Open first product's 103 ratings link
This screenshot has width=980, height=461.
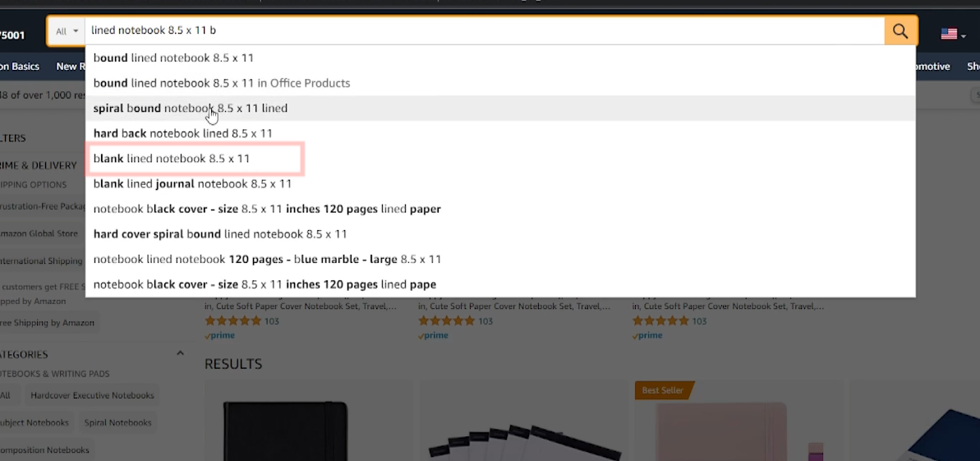pyautogui.click(x=271, y=321)
